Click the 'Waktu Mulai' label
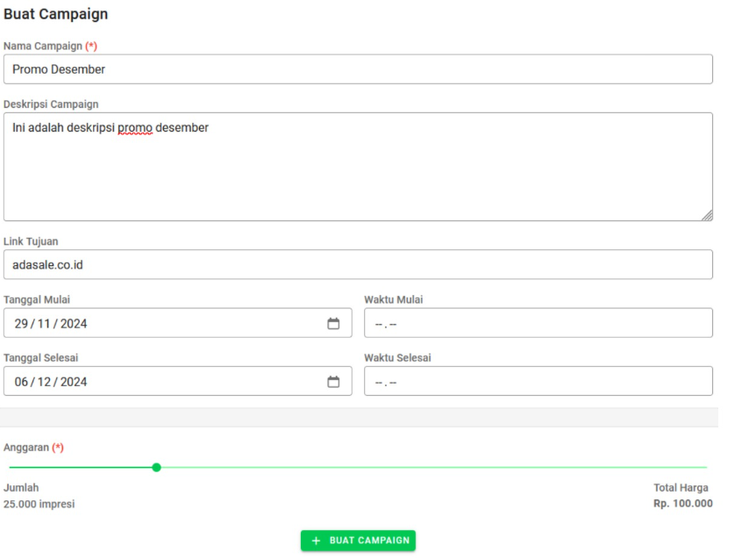This screenshot has width=756, height=560. [x=394, y=299]
